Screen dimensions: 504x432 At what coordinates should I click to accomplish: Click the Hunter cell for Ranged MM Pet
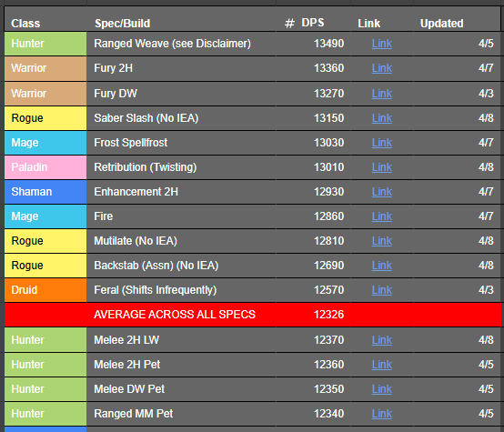(x=45, y=414)
